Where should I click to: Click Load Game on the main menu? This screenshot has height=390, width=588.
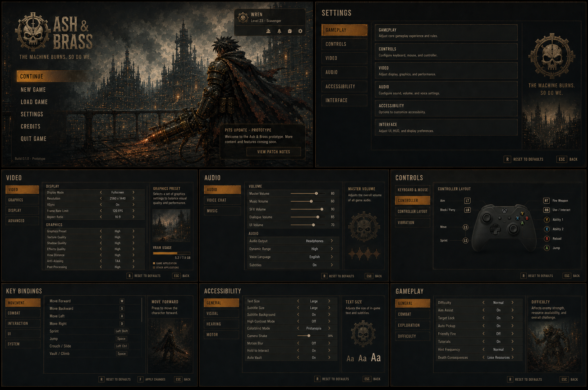tap(34, 102)
